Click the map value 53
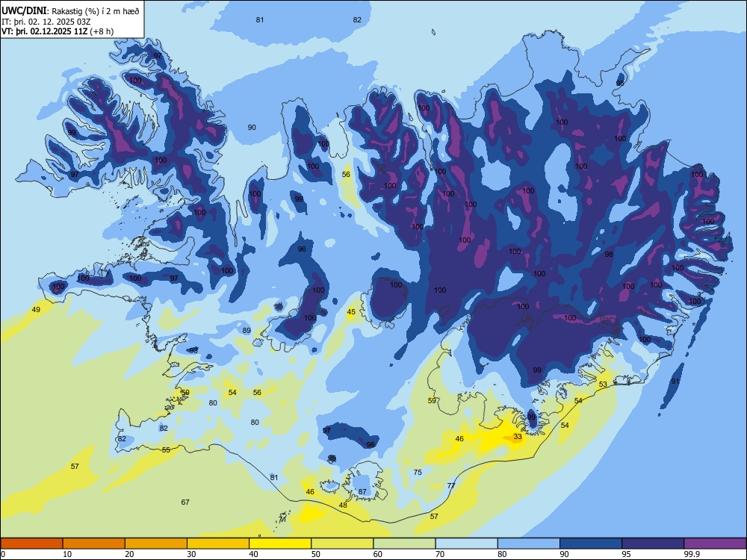 (603, 385)
